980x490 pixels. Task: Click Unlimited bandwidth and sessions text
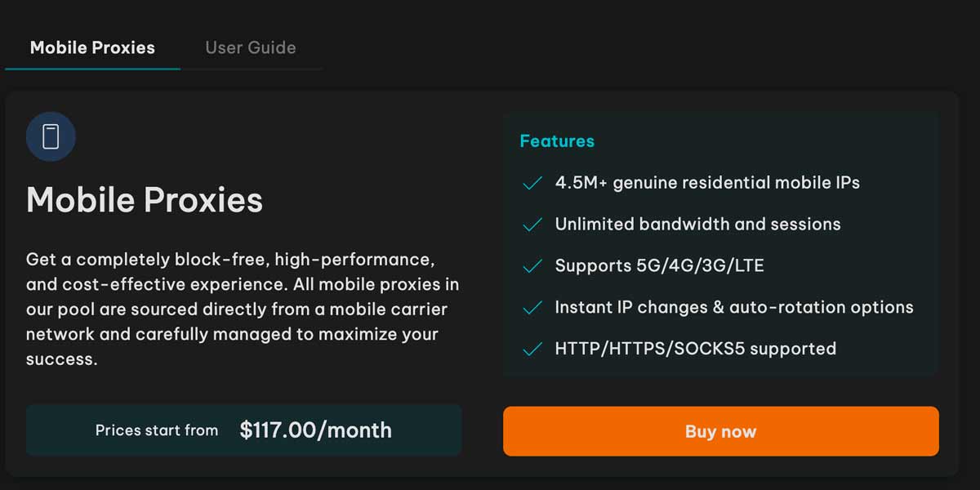point(697,224)
